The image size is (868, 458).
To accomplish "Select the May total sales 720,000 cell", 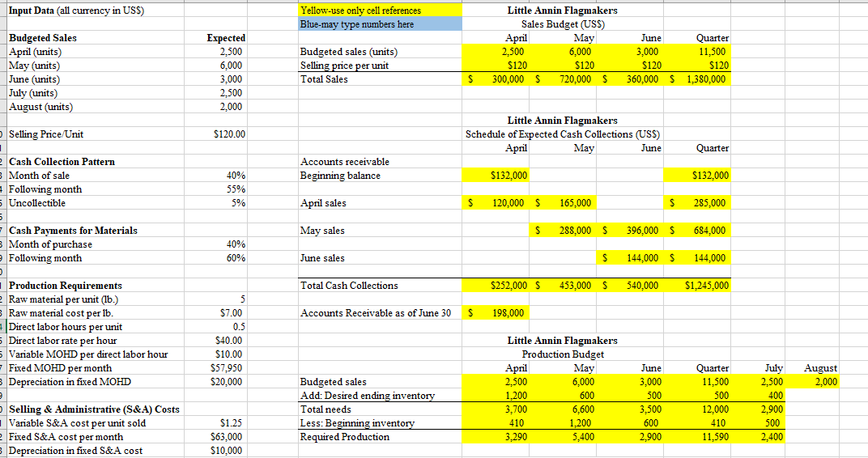I will click(x=563, y=79).
